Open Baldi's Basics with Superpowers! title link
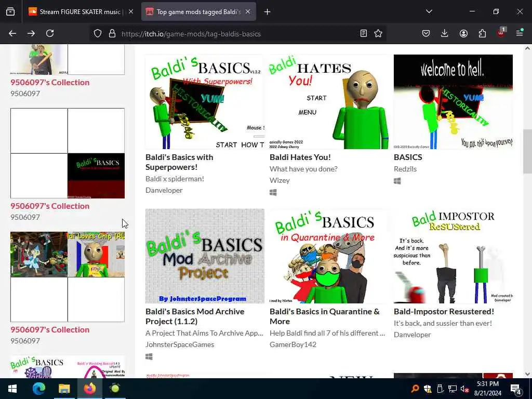Image resolution: width=532 pixels, height=399 pixels. point(179,162)
